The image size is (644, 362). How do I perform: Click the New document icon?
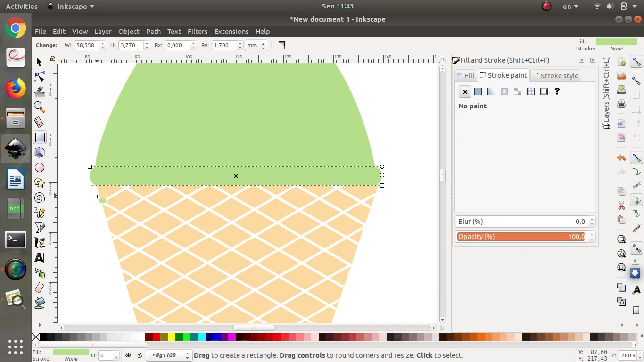(621, 62)
